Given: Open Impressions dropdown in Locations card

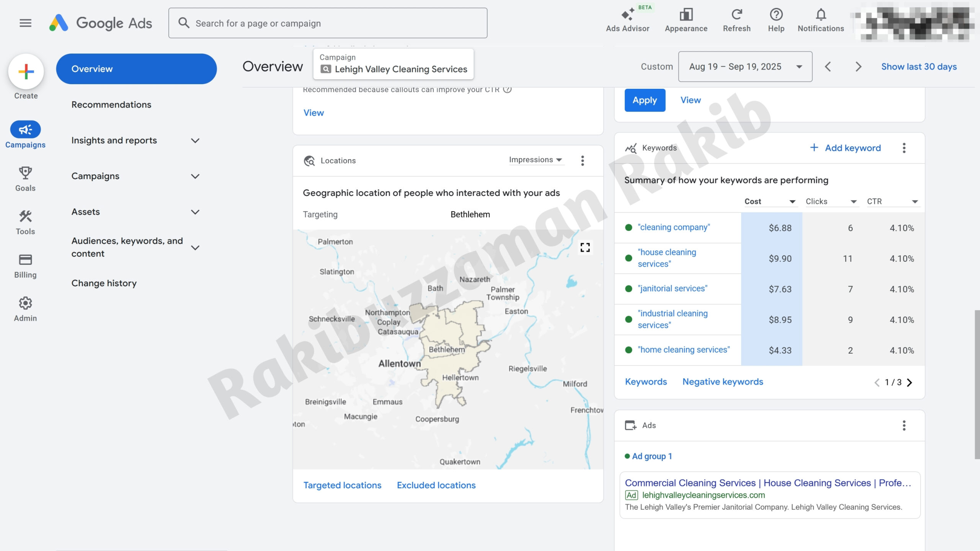Looking at the screenshot, I should [x=535, y=160].
